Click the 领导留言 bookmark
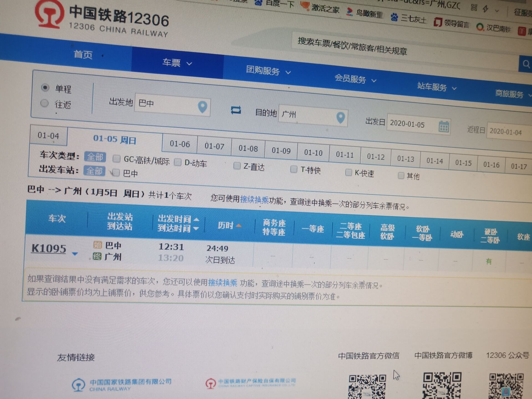The width and height of the screenshot is (532, 399). click(x=451, y=23)
